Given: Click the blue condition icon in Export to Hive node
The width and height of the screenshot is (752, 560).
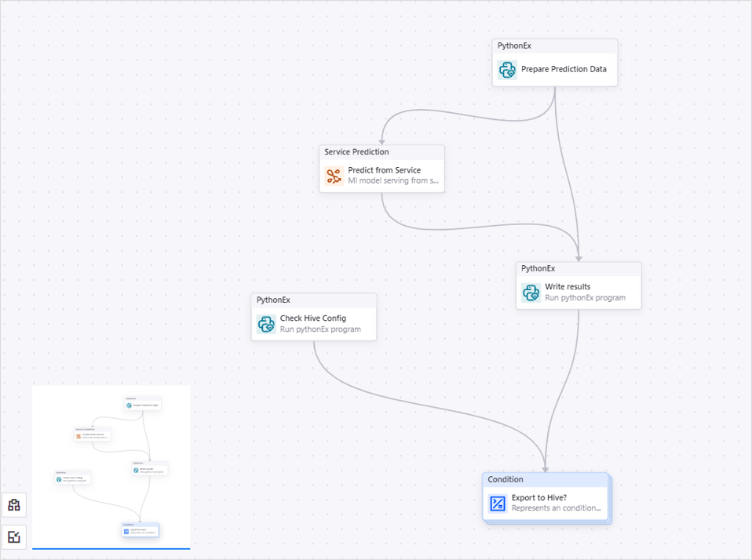Looking at the screenshot, I should pyautogui.click(x=498, y=504).
